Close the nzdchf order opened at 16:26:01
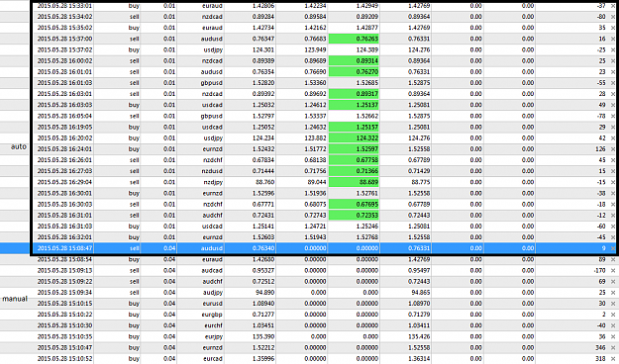 point(613,160)
